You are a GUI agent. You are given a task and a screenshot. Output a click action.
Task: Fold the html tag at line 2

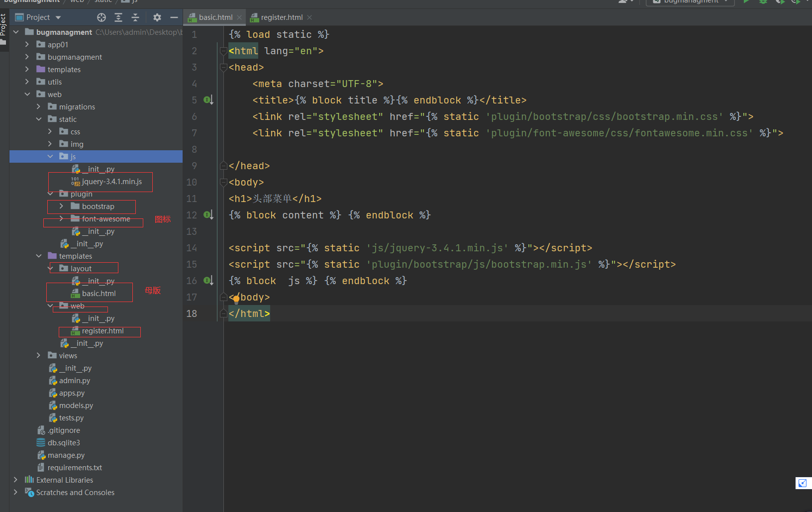point(223,51)
